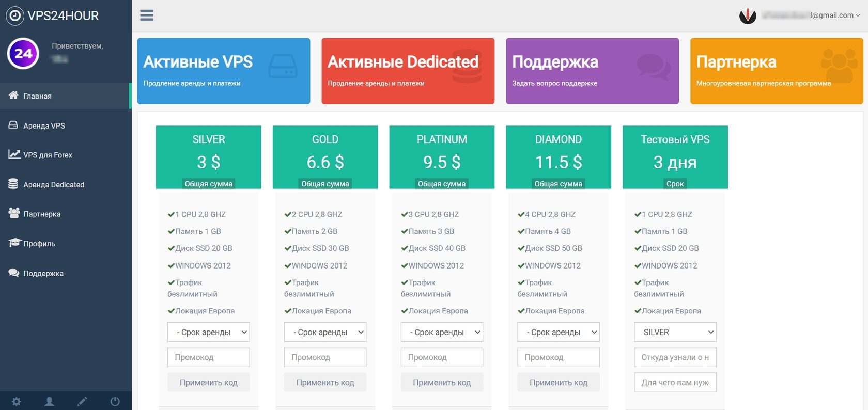Click the GOLD 6.6 $ price header
This screenshot has height=410, width=868.
[326, 157]
